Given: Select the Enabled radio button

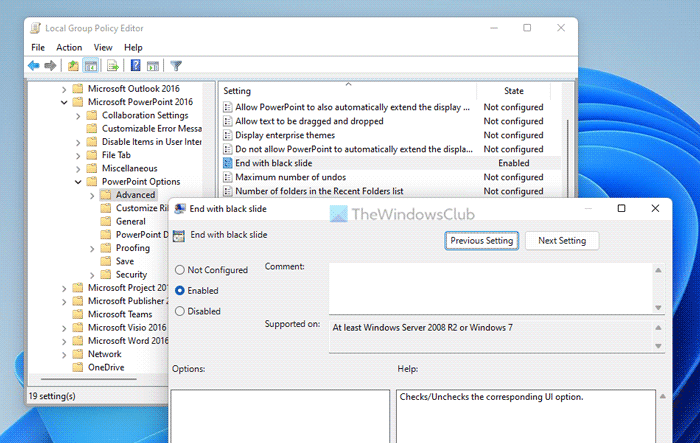Looking at the screenshot, I should click(179, 290).
